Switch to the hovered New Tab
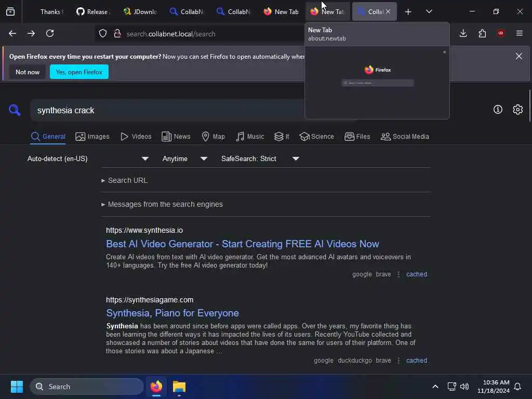The width and height of the screenshot is (532, 399). click(x=328, y=11)
